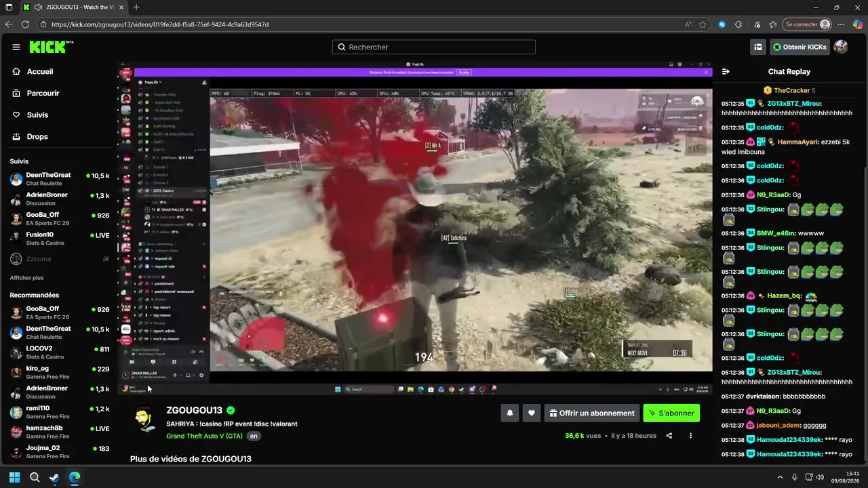Open offline channel Zzouma
This screenshot has width=868, height=488.
pyautogui.click(x=60, y=259)
